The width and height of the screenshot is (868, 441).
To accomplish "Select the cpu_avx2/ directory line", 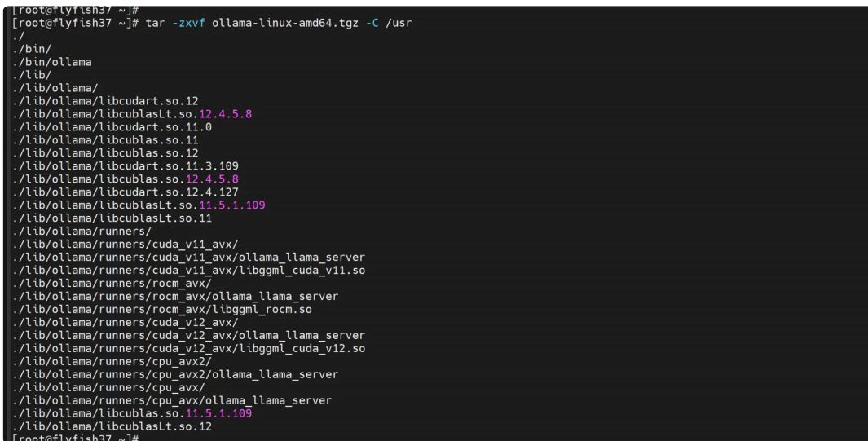I will (x=112, y=361).
